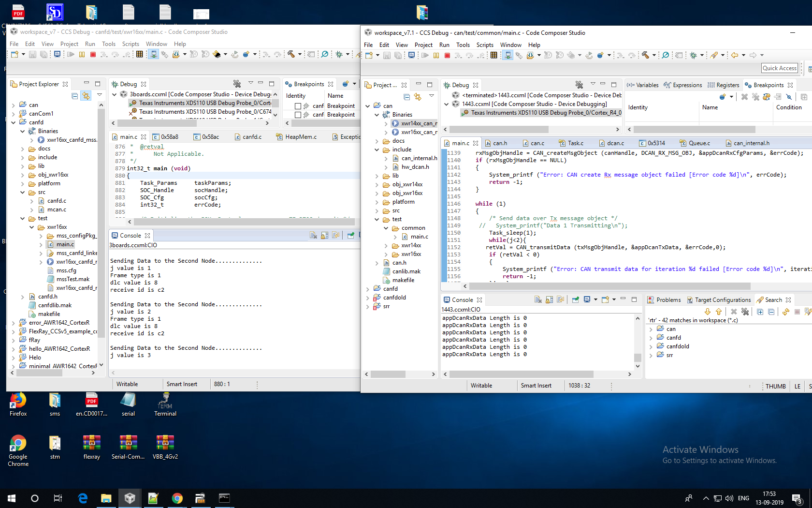The width and height of the screenshot is (812, 508).
Task: Click the Suspend (pause) icon in right window toolbar
Action: click(436, 56)
